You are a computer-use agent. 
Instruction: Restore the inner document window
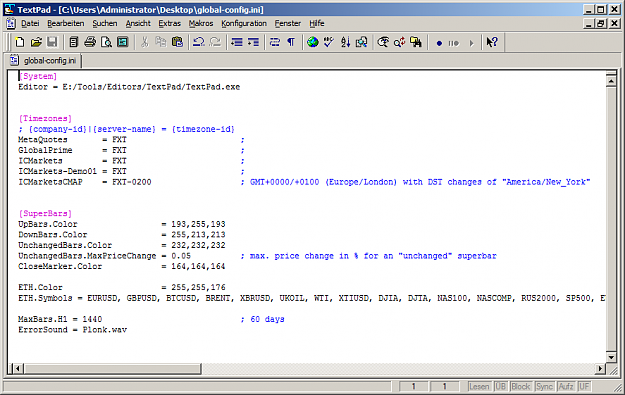(x=601, y=24)
